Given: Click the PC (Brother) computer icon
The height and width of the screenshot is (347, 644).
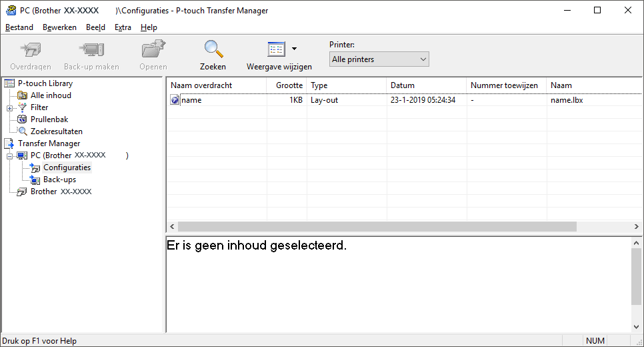Looking at the screenshot, I should (22, 155).
